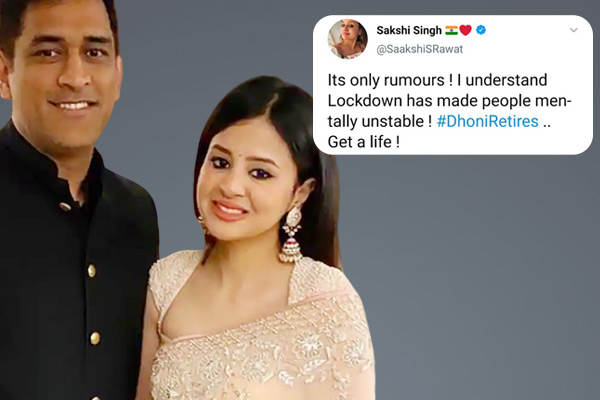600x400 pixels.
Task: Click the Indian flag emoji
Action: click(452, 30)
